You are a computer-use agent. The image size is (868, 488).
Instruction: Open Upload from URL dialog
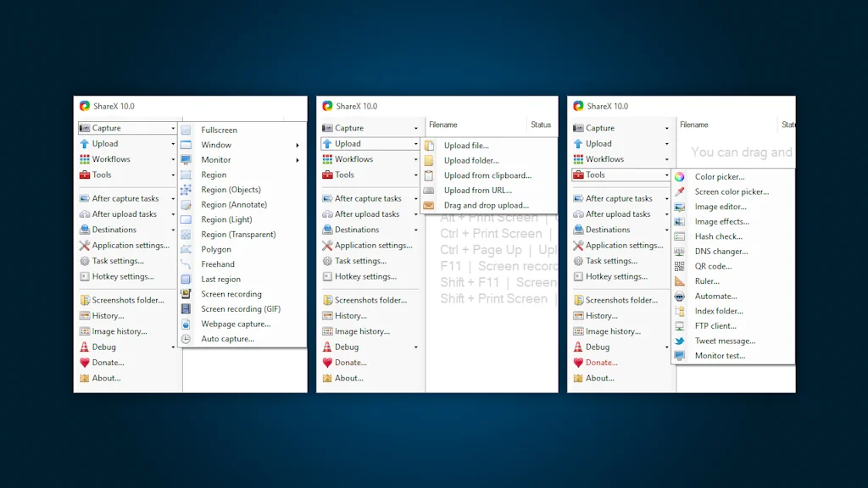point(480,190)
